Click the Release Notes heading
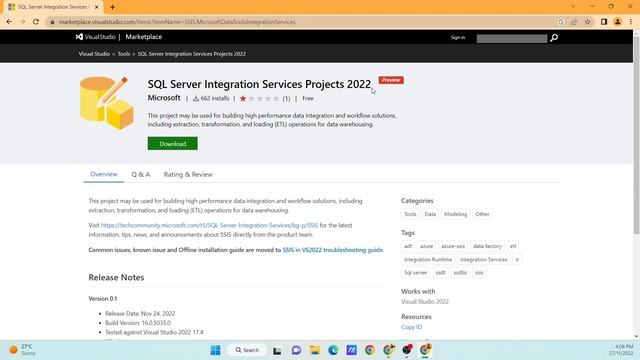Image resolution: width=640 pixels, height=360 pixels. tap(116, 278)
